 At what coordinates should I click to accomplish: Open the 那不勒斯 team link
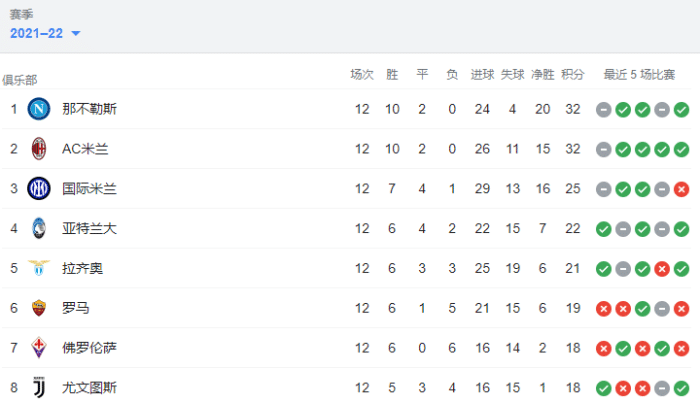[89, 108]
